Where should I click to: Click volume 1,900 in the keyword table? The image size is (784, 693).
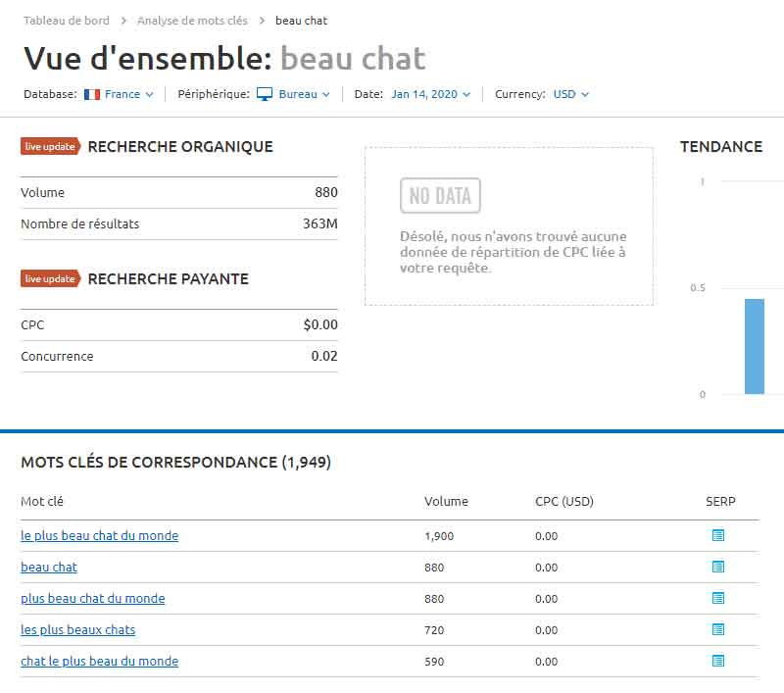point(439,536)
